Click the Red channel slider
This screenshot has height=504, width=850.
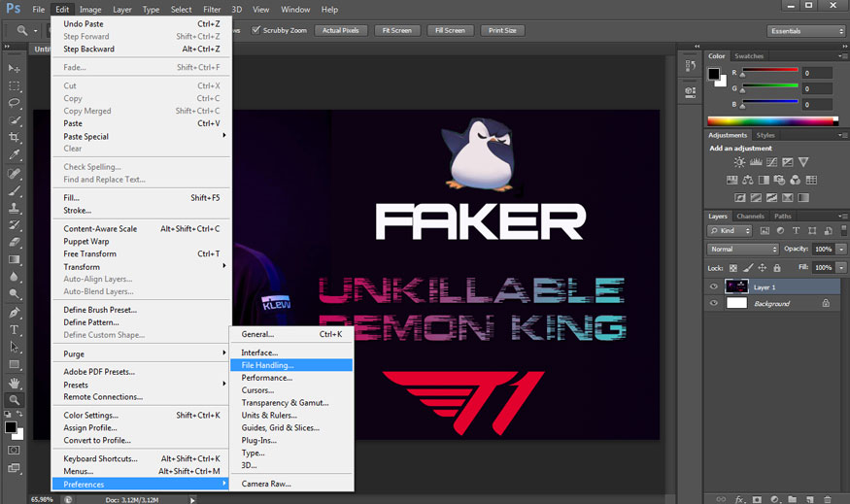pyautogui.click(x=769, y=71)
